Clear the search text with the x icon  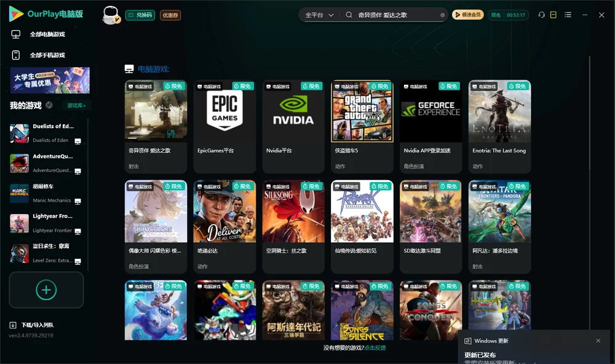point(442,15)
